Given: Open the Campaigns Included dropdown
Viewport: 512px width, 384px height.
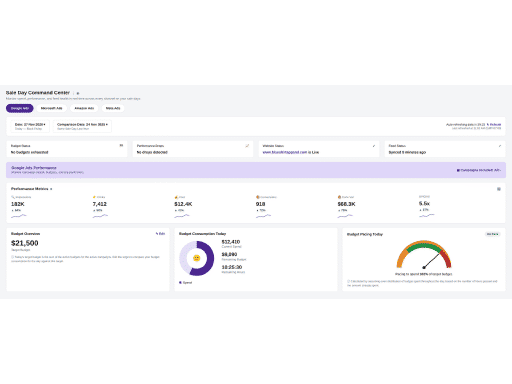Looking at the screenshot, I should click(x=479, y=170).
